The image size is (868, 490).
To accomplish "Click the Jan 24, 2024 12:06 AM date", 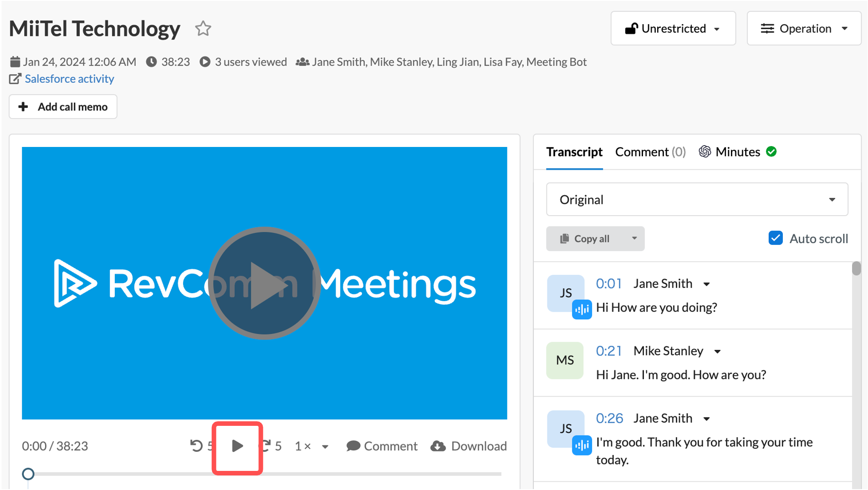I will tap(80, 62).
